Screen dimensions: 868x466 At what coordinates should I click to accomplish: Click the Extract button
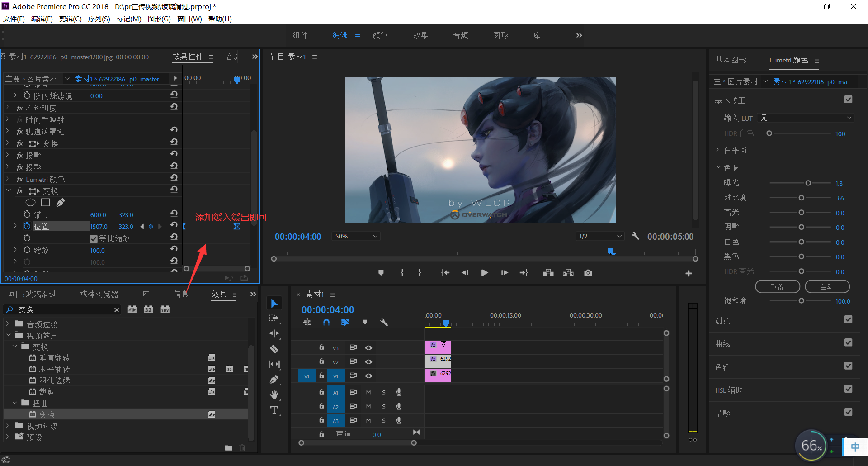568,273
